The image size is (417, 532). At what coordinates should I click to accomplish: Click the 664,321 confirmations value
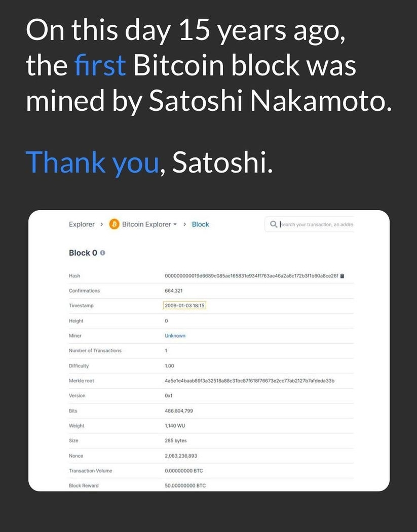pos(174,291)
